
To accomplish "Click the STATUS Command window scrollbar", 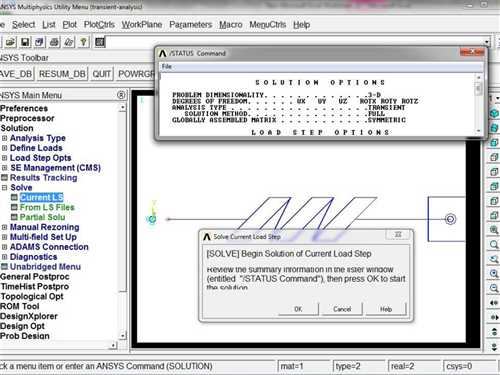I will click(479, 104).
